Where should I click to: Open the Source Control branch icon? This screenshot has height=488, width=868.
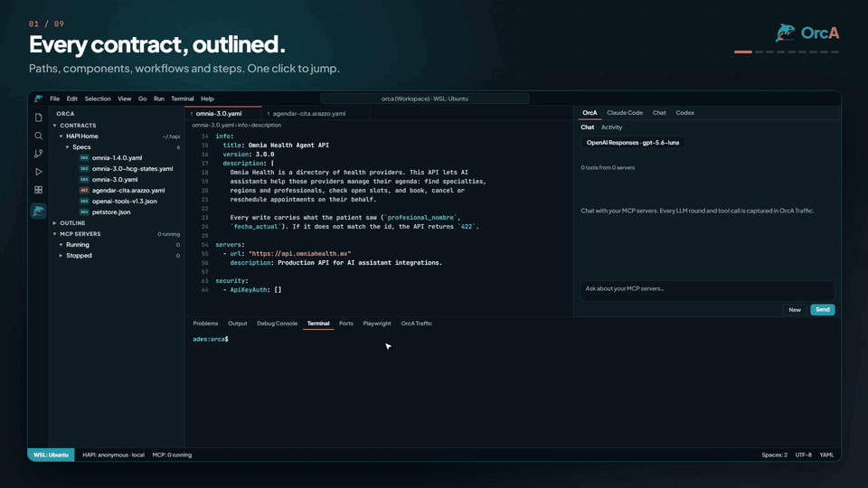(38, 154)
